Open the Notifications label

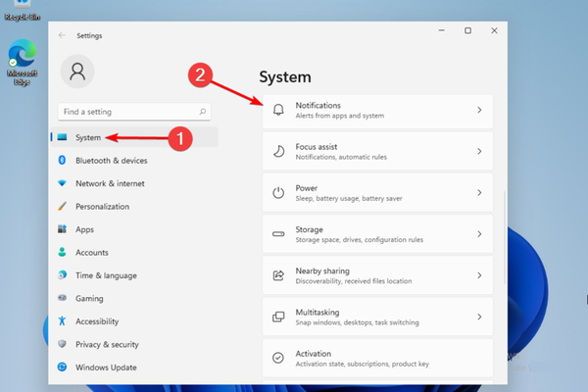click(318, 106)
